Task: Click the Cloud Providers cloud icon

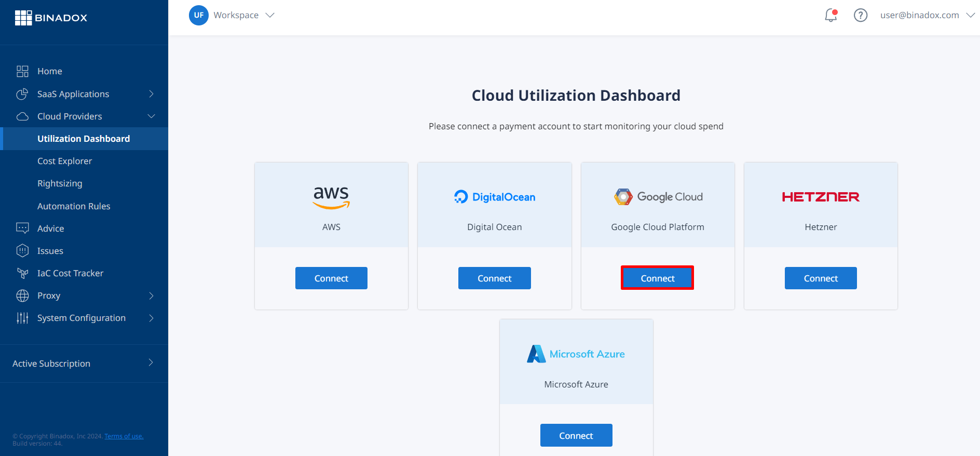Action: coord(22,116)
